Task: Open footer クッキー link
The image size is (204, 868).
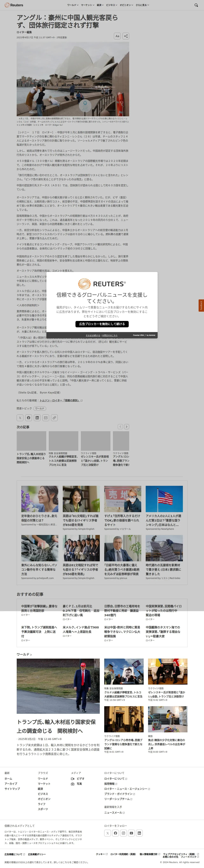Action: 102,854
